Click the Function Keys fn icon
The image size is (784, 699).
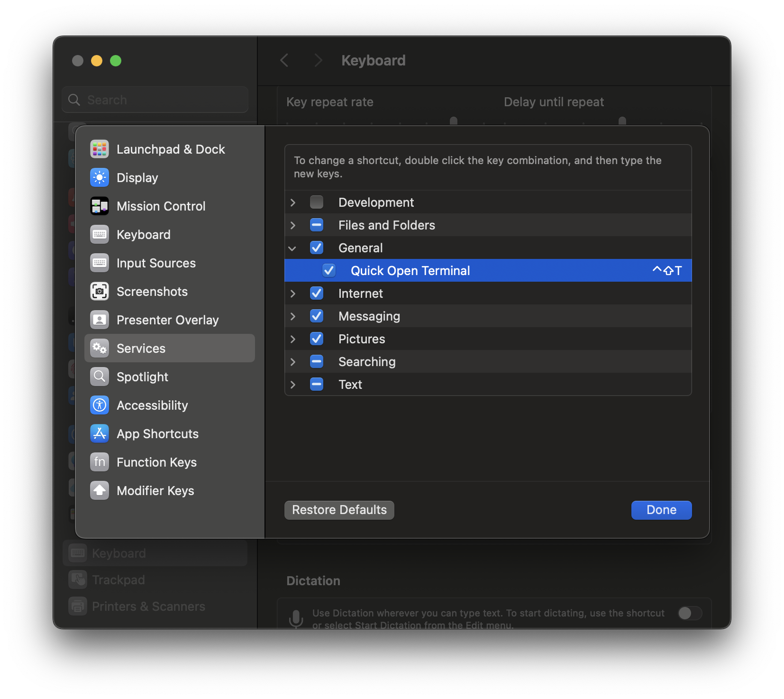pyautogui.click(x=100, y=462)
